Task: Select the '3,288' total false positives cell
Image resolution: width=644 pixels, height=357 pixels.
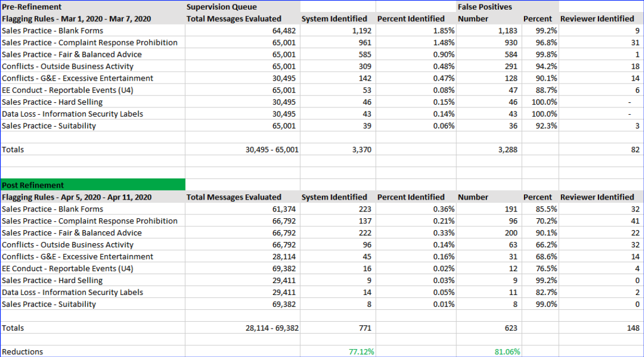Action: coord(489,150)
